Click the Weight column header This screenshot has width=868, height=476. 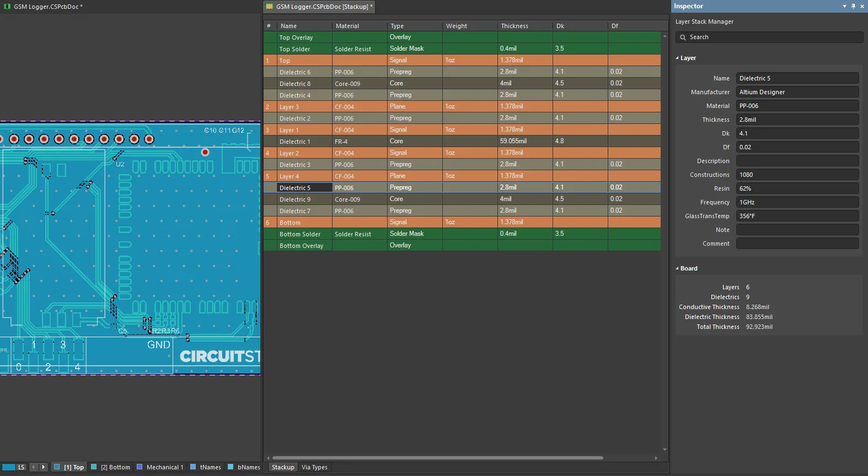pyautogui.click(x=470, y=26)
